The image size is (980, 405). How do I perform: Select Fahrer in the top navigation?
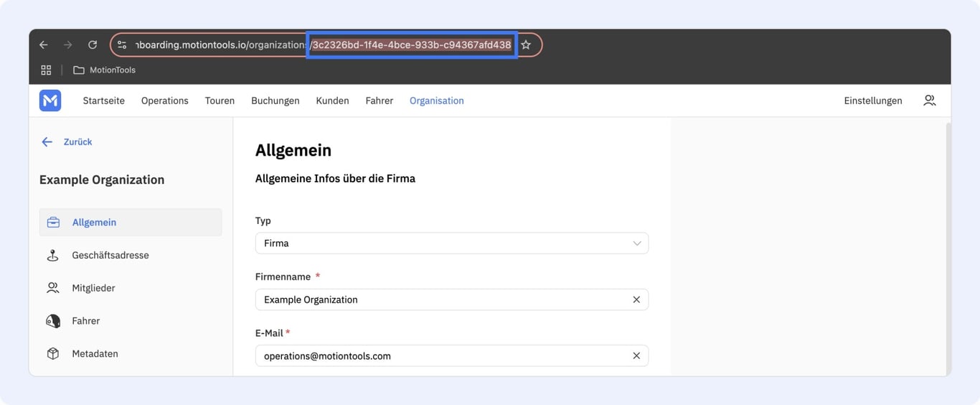[380, 101]
